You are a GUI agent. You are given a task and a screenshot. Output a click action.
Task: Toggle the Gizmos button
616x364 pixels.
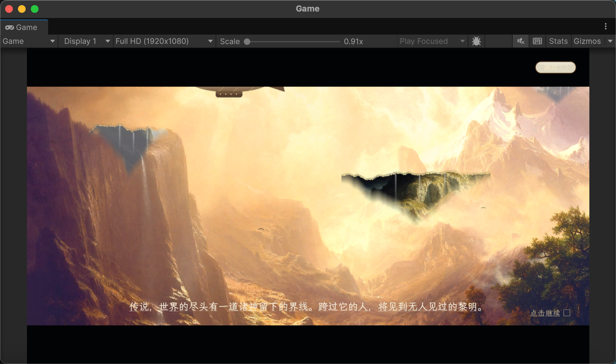pyautogui.click(x=587, y=41)
